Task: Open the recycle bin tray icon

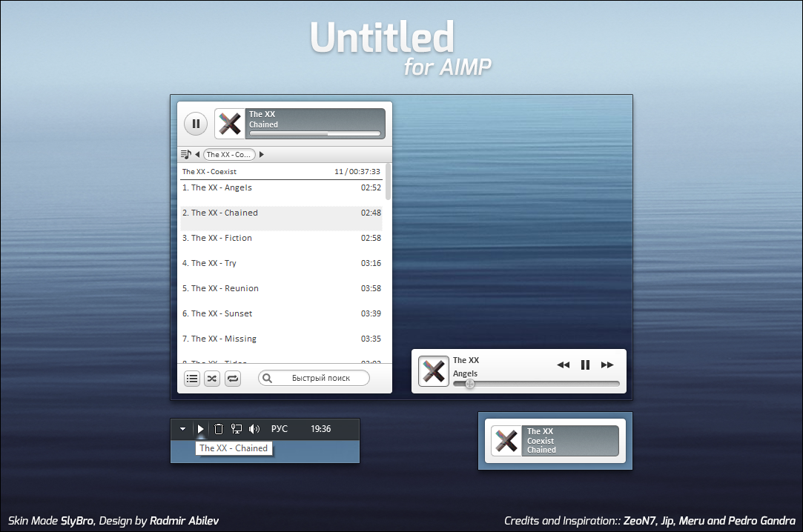Action: point(219,429)
